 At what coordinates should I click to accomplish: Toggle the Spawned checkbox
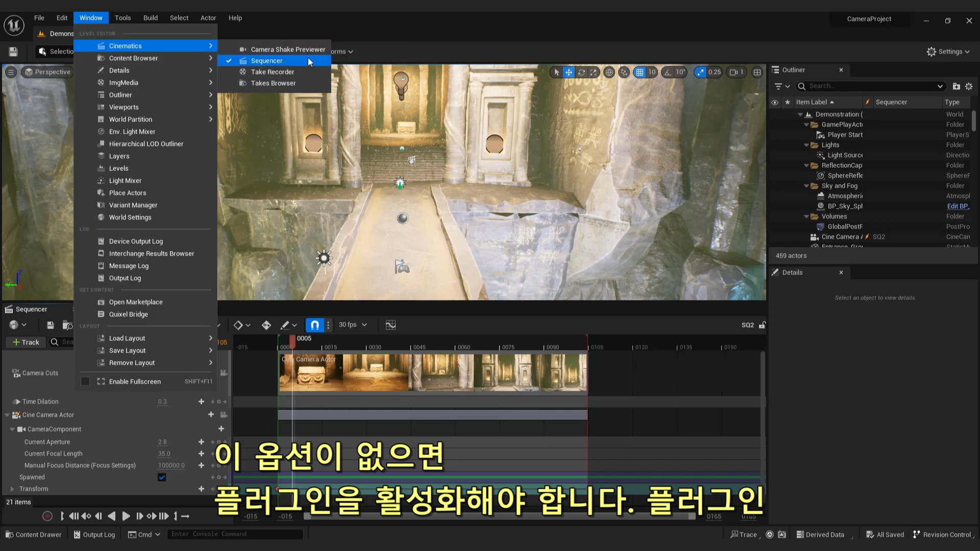(x=162, y=478)
